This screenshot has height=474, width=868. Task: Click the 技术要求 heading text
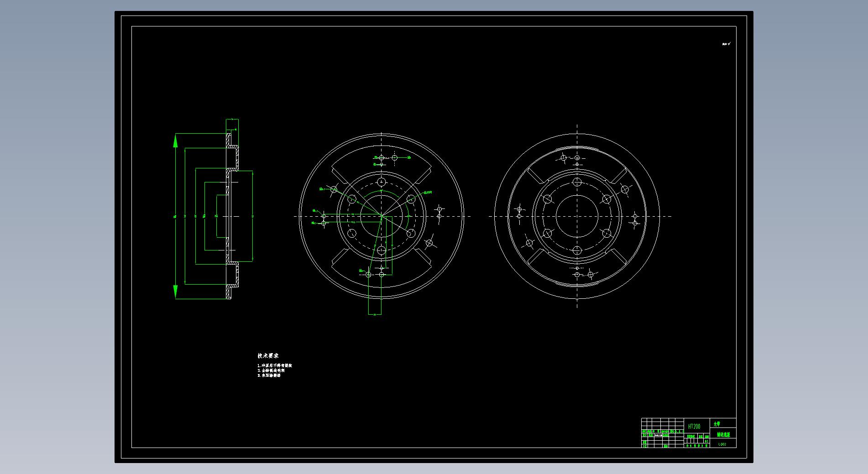[x=268, y=356]
